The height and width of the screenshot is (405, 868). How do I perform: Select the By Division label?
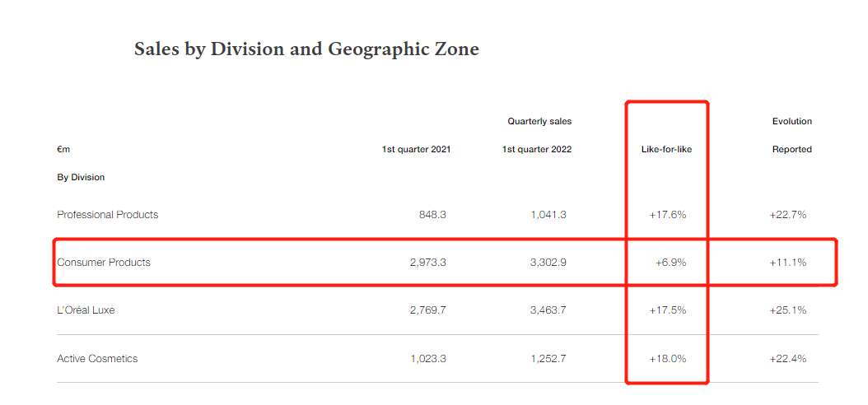pyautogui.click(x=81, y=178)
